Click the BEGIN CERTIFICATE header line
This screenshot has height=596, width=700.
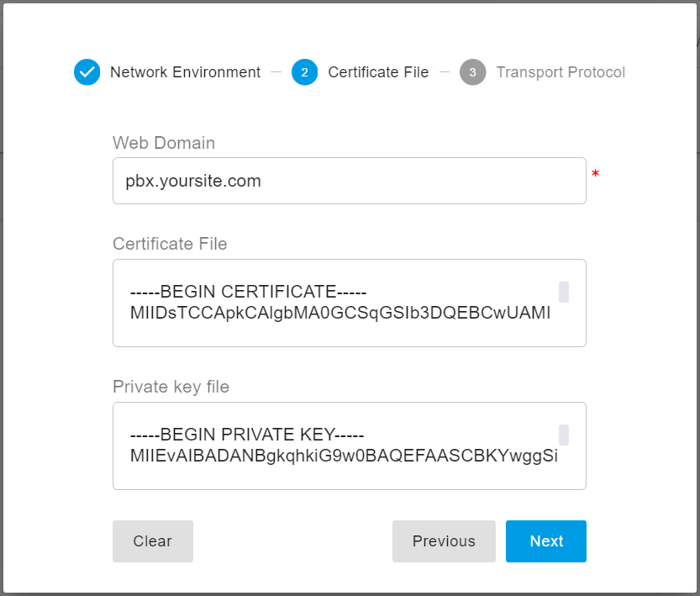click(249, 293)
